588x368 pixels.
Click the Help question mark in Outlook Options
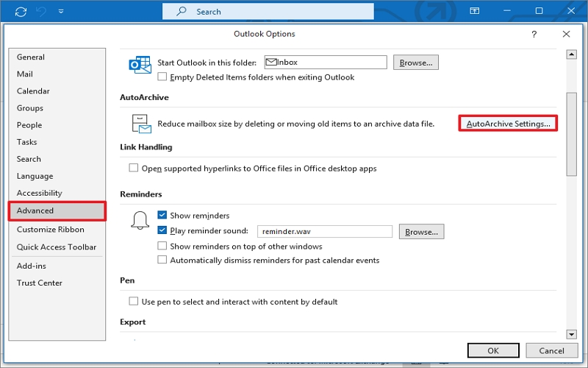(x=534, y=34)
